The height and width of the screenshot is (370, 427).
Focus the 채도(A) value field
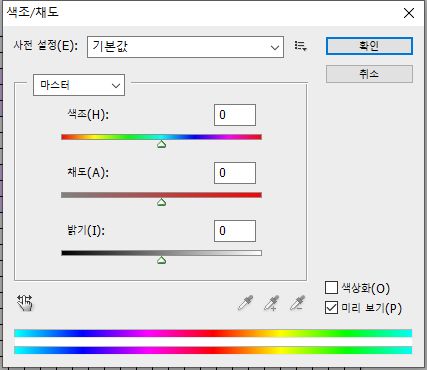click(235, 173)
